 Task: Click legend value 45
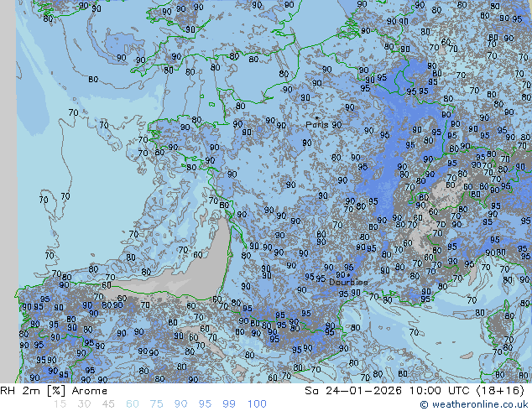(x=108, y=404)
